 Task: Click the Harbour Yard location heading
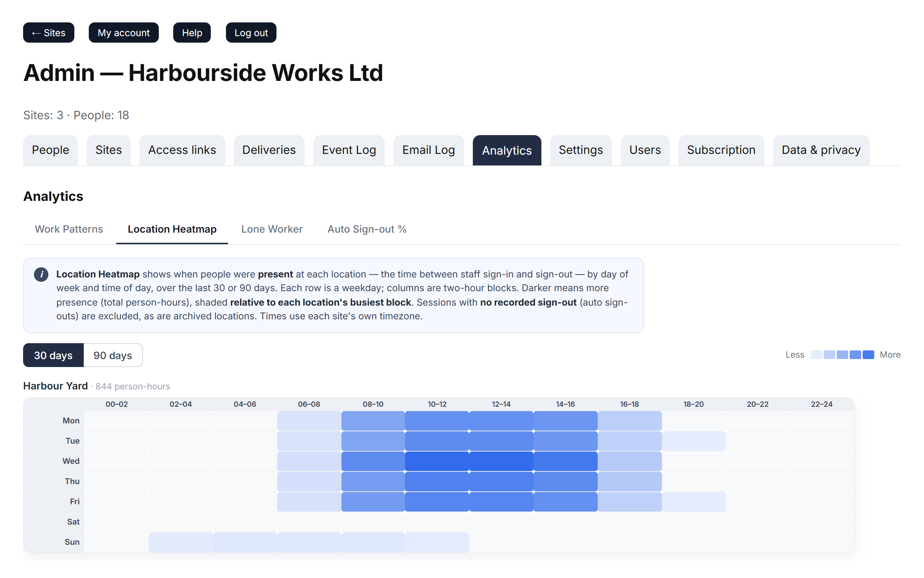pos(55,386)
